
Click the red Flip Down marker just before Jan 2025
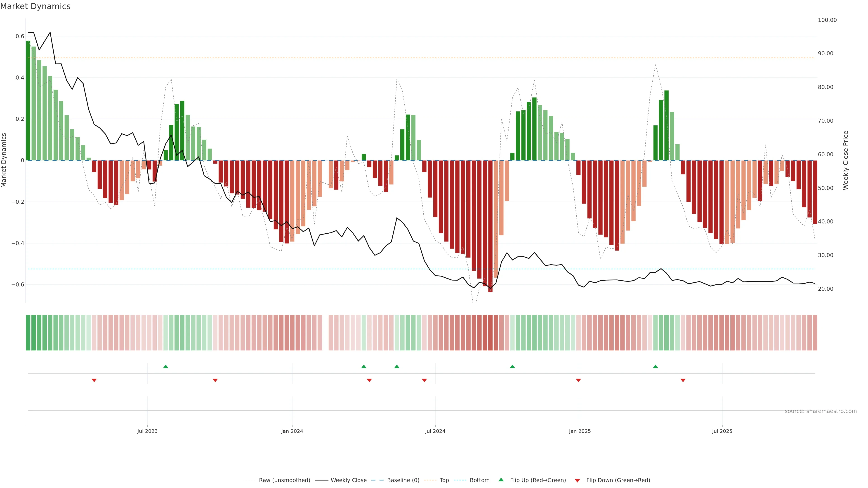pos(578,380)
